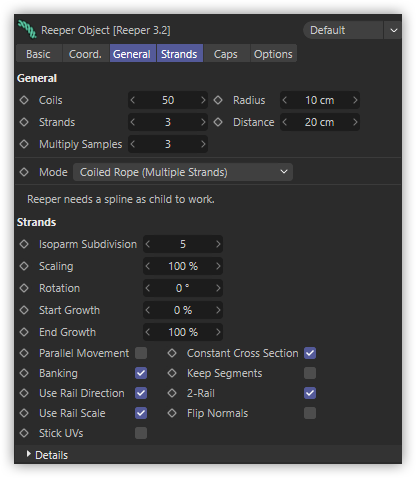Screen dimensions: 416x478
Task: Decrease End Growth with left arrow
Action: 148,332
